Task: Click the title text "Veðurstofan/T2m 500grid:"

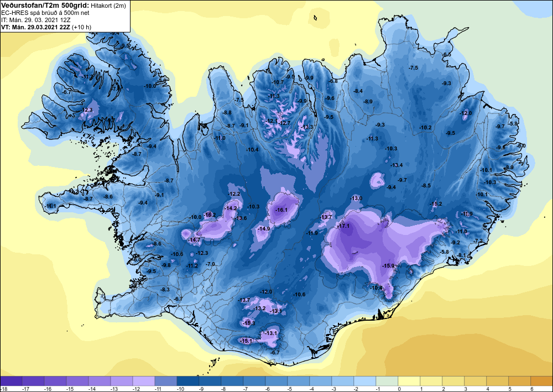Action: click(x=45, y=6)
